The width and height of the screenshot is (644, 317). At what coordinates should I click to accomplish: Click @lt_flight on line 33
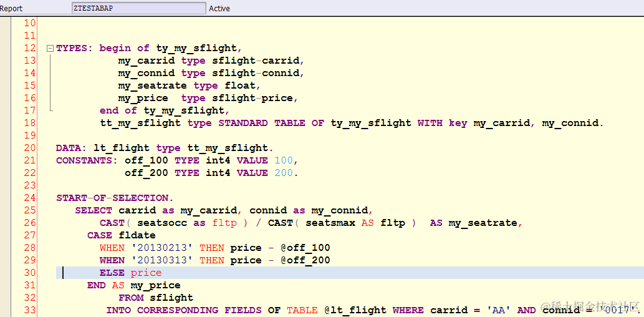355,310
